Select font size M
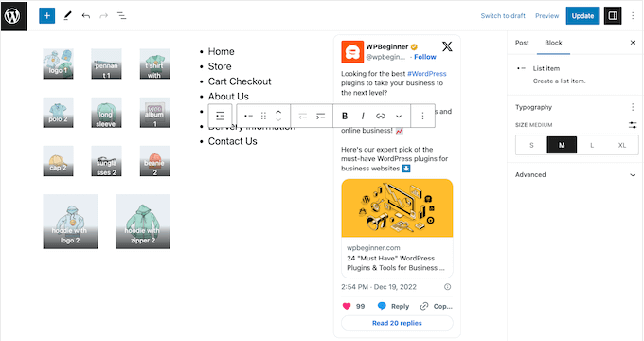This screenshot has width=644, height=341. point(562,145)
